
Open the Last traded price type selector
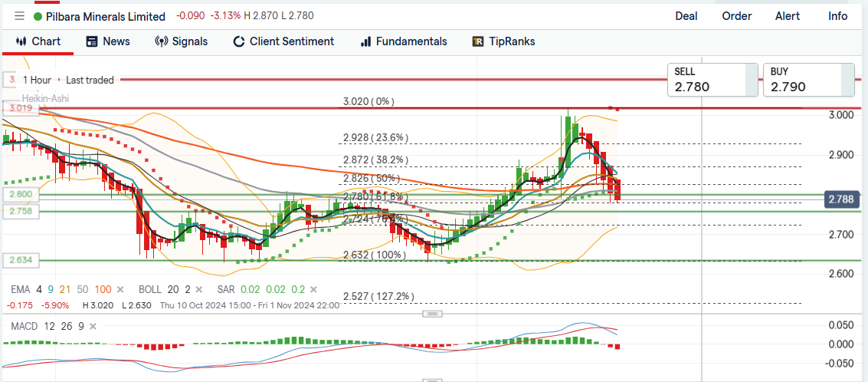[90, 80]
